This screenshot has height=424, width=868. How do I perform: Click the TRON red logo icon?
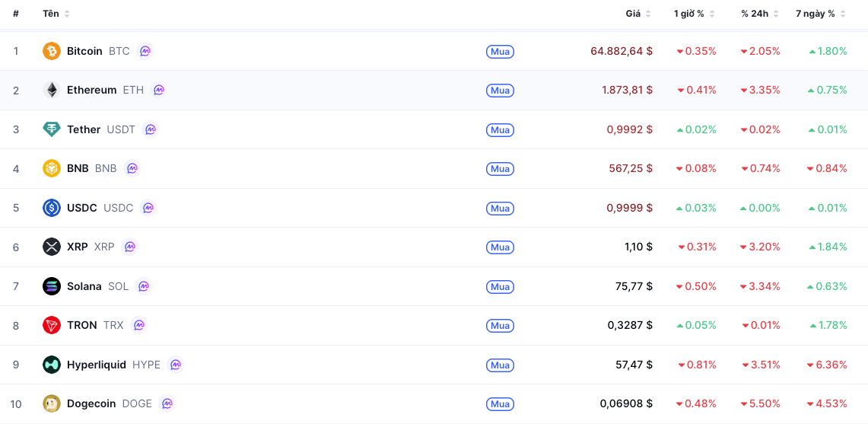tap(52, 325)
